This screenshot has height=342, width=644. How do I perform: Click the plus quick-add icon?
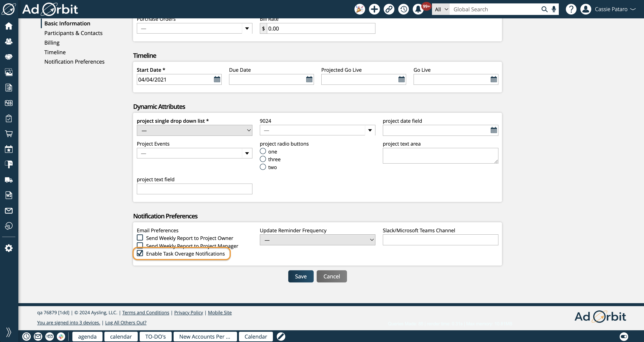(374, 9)
